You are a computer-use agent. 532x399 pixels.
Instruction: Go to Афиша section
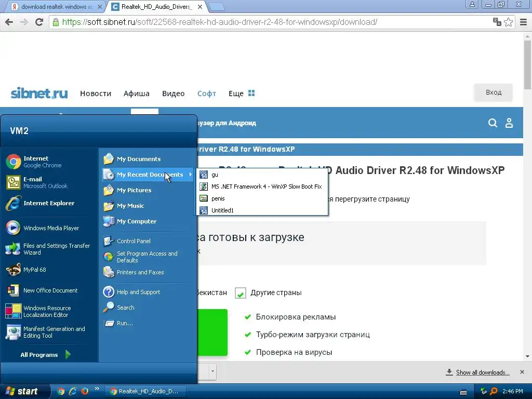[x=137, y=94]
